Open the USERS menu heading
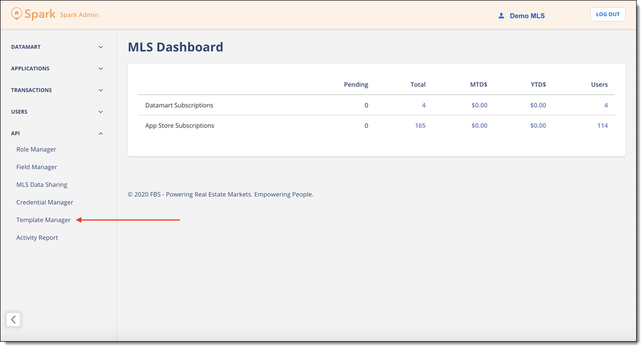 click(20, 112)
